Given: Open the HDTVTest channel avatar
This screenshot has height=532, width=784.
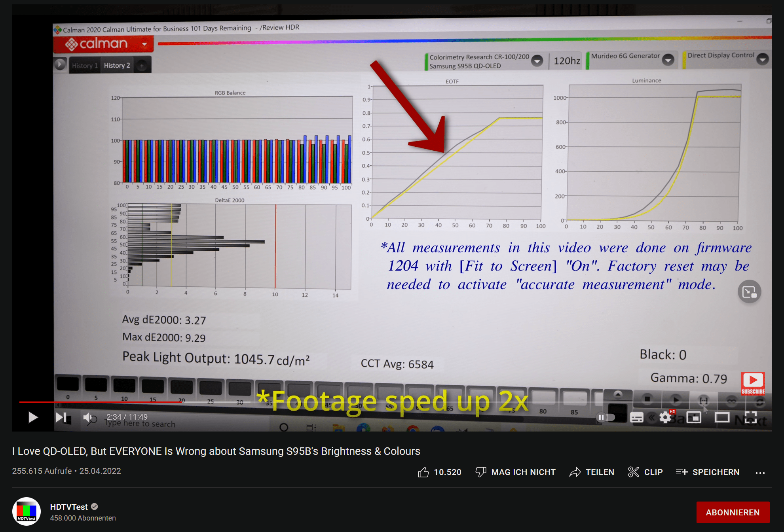Looking at the screenshot, I should (27, 511).
